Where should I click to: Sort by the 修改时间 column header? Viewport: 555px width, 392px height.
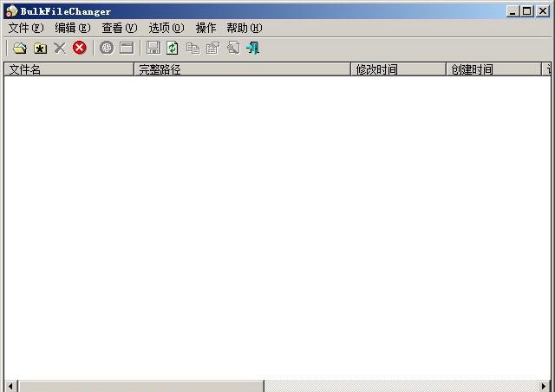(398, 69)
